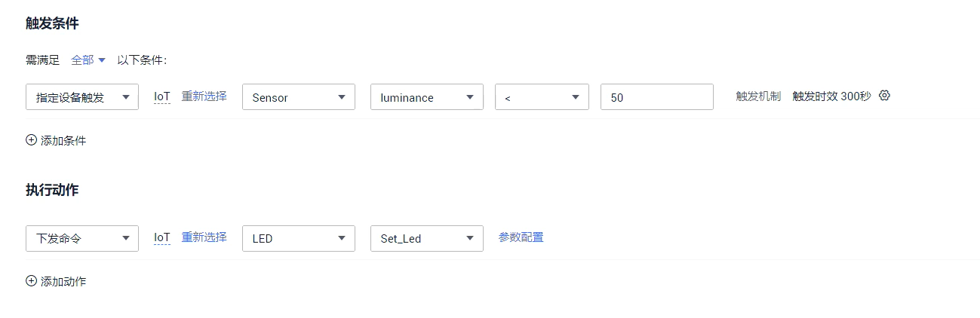Click 重新选择 in the action row
Viewport: 980px width, 318px height.
pos(204,237)
